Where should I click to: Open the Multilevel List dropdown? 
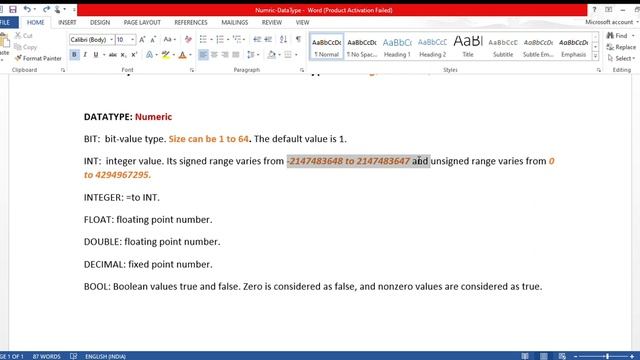tap(244, 40)
